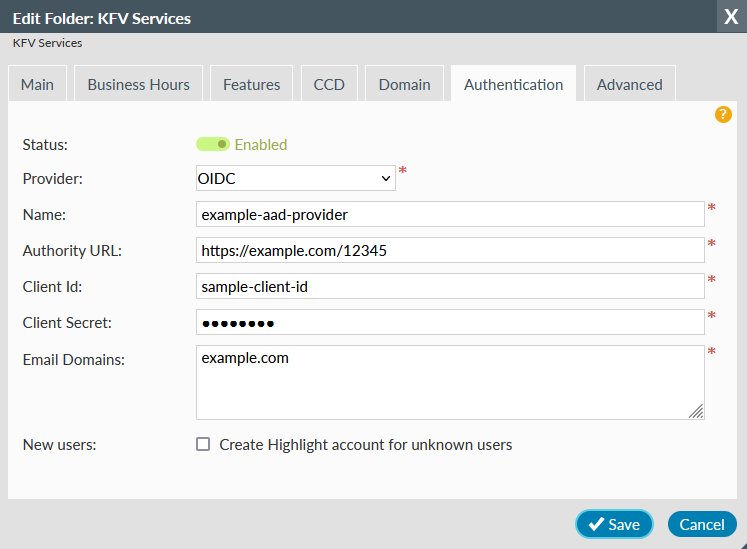This screenshot has width=747, height=549.
Task: Open the orange help question mark icon
Action: pyautogui.click(x=723, y=114)
